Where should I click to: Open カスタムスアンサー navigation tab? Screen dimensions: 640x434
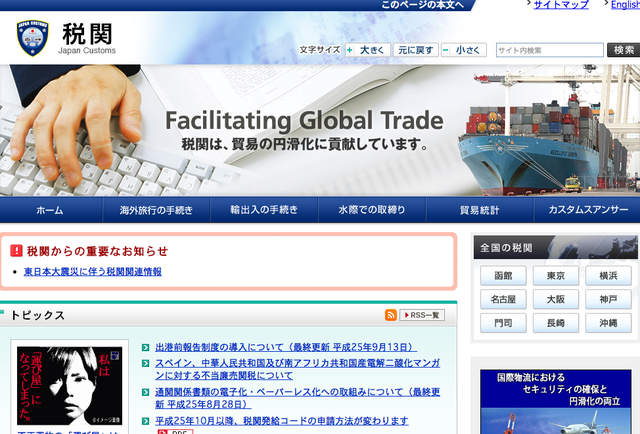pyautogui.click(x=587, y=210)
